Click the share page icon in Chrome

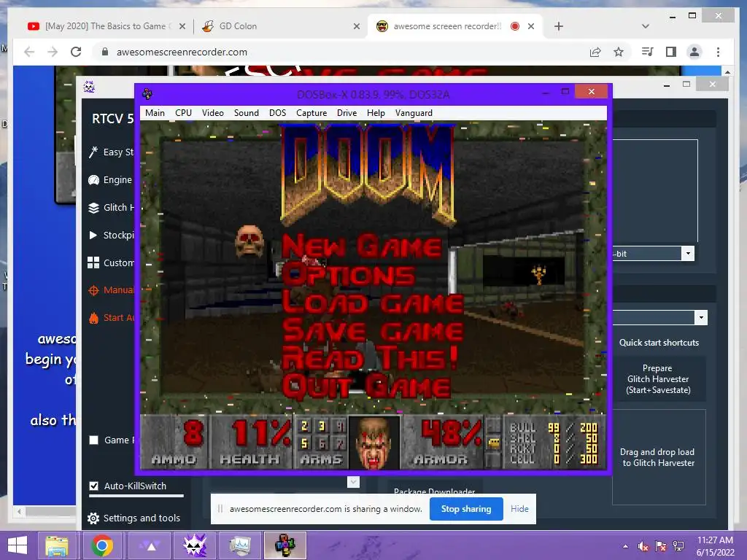pyautogui.click(x=595, y=52)
